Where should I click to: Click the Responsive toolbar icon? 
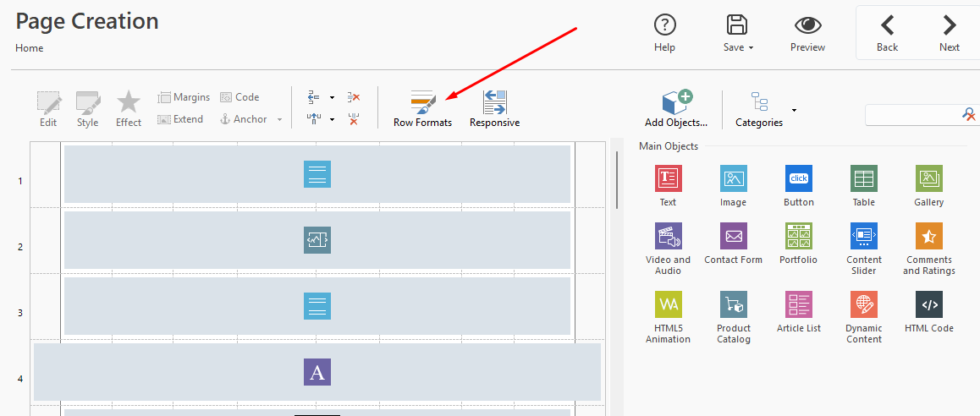coord(494,109)
